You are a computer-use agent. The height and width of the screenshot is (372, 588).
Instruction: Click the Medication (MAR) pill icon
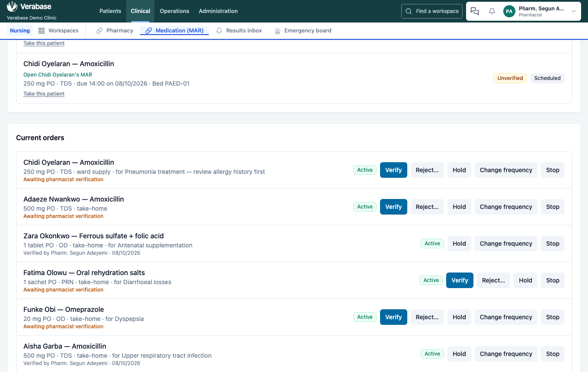click(149, 31)
